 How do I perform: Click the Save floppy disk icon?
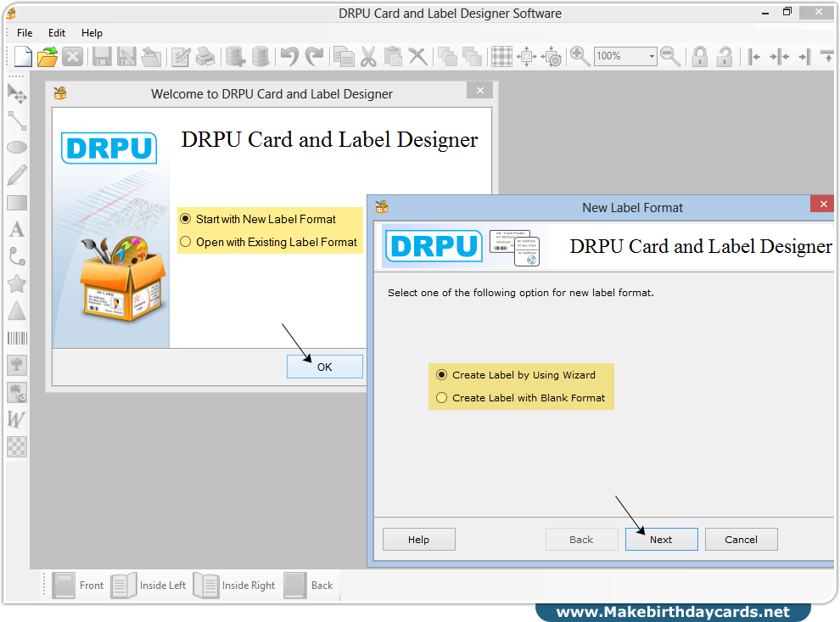pos(102,56)
